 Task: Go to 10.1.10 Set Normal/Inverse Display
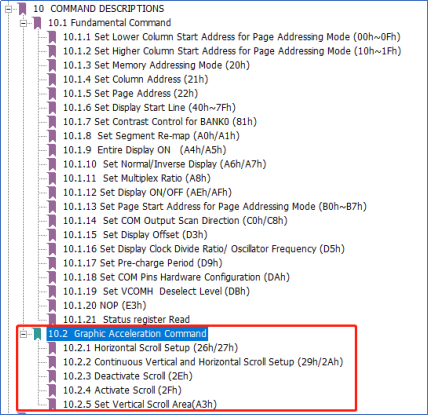tap(165, 164)
